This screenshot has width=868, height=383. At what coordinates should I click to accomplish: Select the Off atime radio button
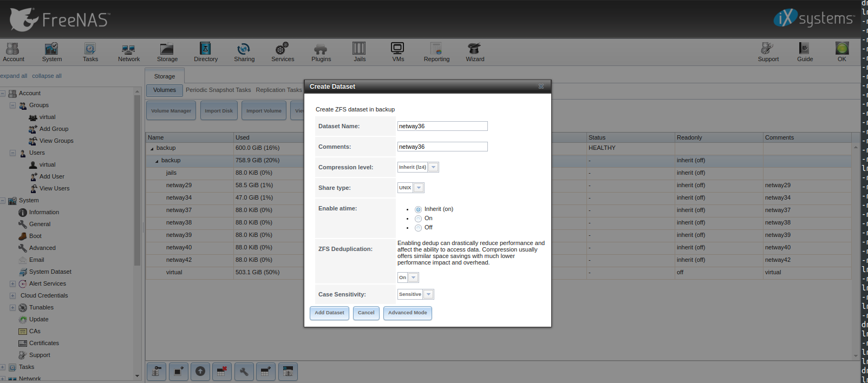tap(418, 228)
